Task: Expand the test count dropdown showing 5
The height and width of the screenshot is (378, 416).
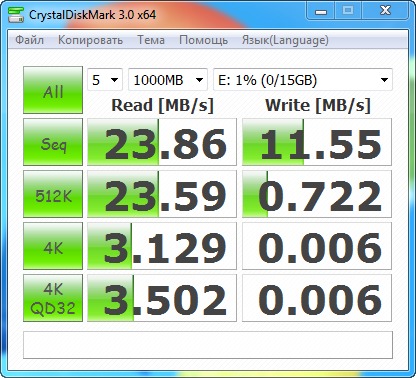Action: (105, 80)
